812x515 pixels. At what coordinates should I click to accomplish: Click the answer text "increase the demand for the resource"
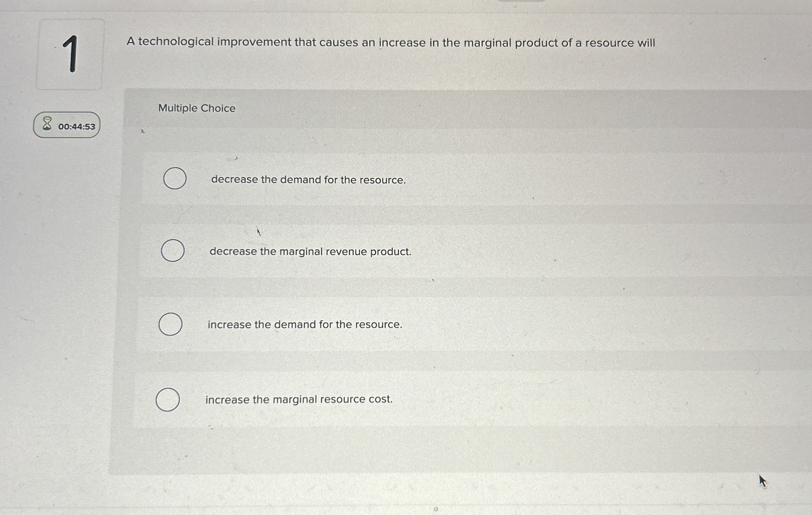click(x=305, y=324)
